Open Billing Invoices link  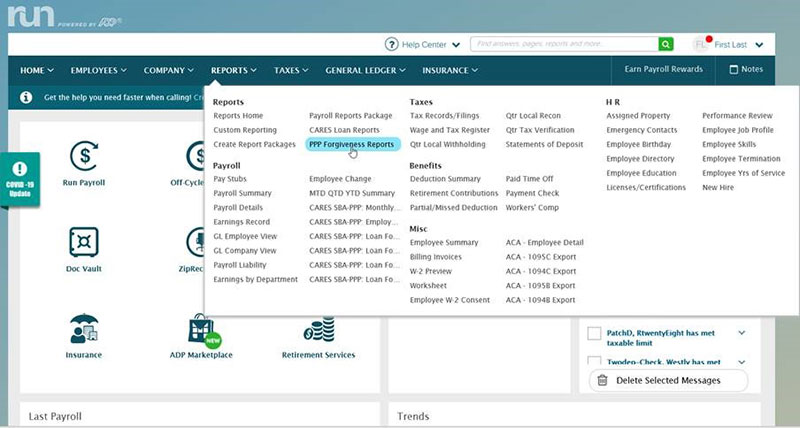[436, 257]
